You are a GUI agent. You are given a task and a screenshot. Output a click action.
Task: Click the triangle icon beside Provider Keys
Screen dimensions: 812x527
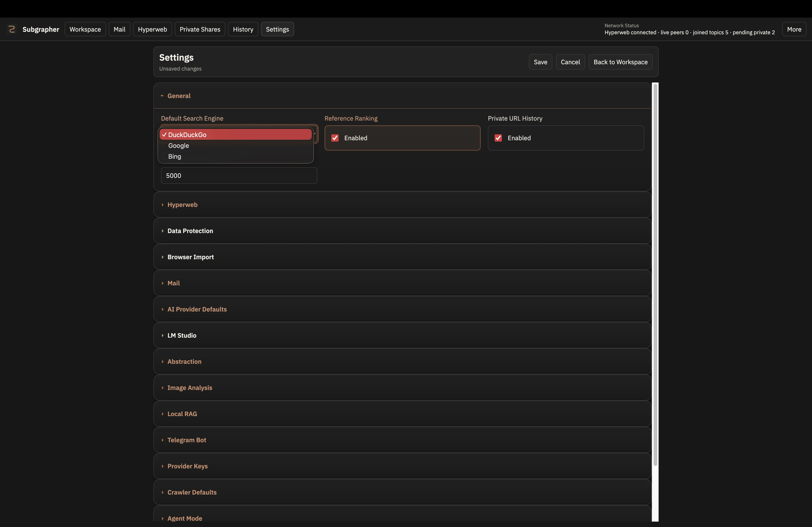(x=162, y=466)
